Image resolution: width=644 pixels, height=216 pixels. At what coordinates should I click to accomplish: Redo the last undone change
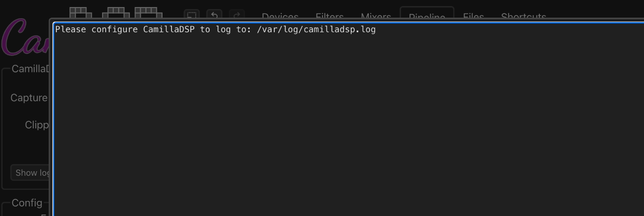pos(237,15)
